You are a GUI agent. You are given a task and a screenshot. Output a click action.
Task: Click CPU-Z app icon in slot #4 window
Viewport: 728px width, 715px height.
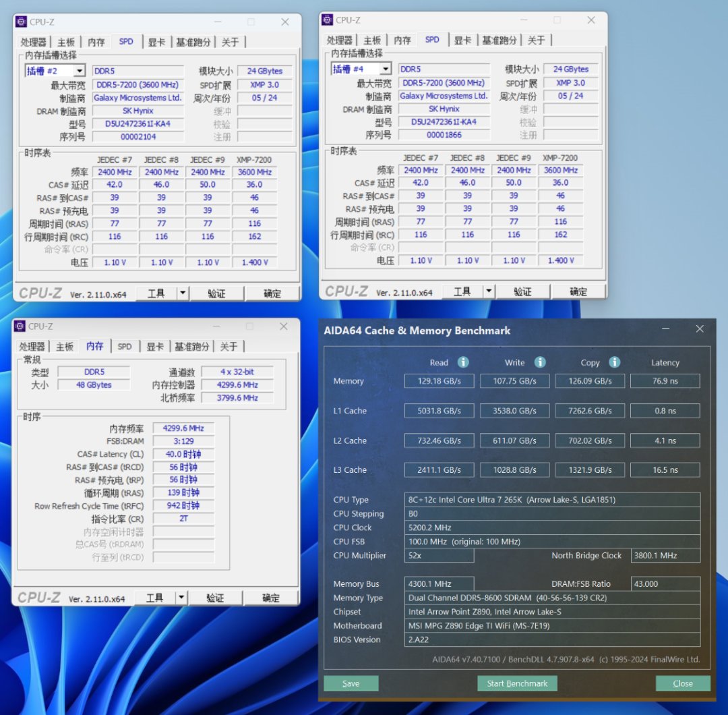click(x=328, y=20)
